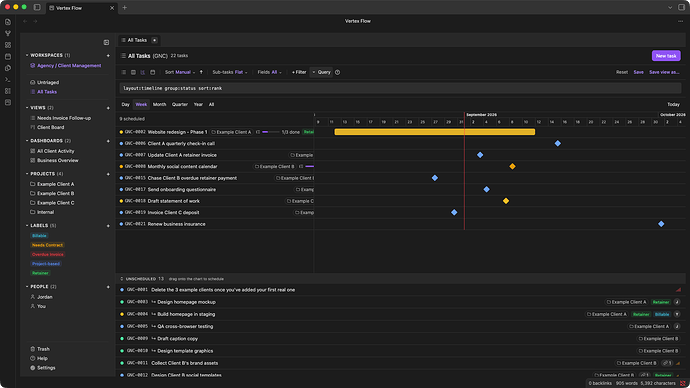Select the Overdue Invoice red label
The height and width of the screenshot is (388, 690).
[x=48, y=255]
